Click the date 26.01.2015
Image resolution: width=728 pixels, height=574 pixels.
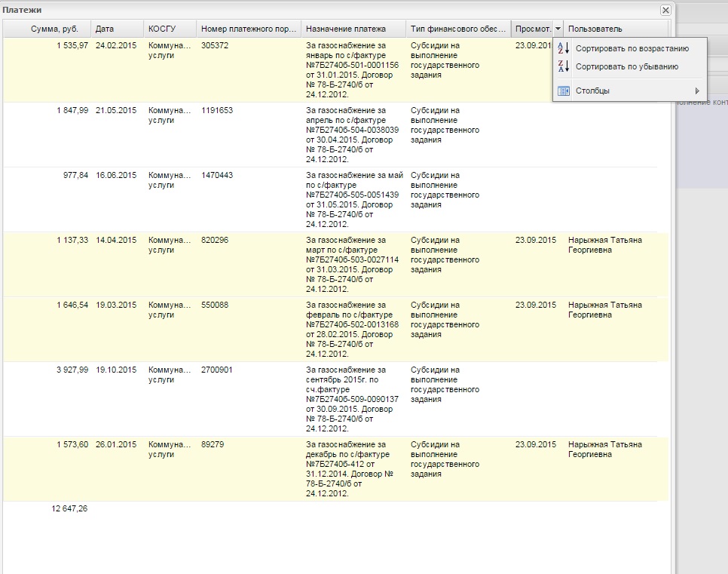116,444
